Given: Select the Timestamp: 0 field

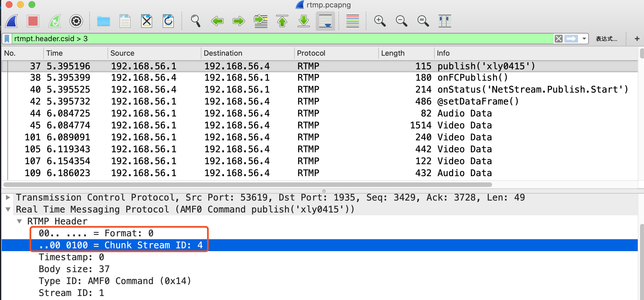Looking at the screenshot, I should pos(320,257).
